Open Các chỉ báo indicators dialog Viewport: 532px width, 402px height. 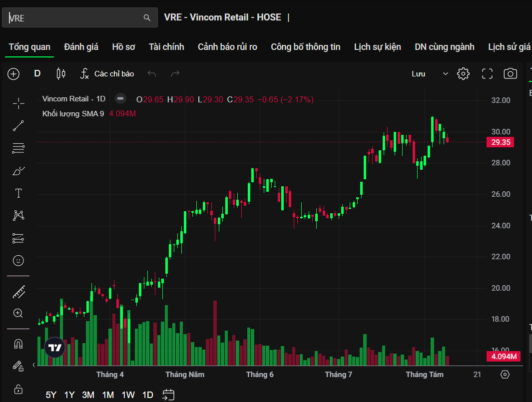107,73
